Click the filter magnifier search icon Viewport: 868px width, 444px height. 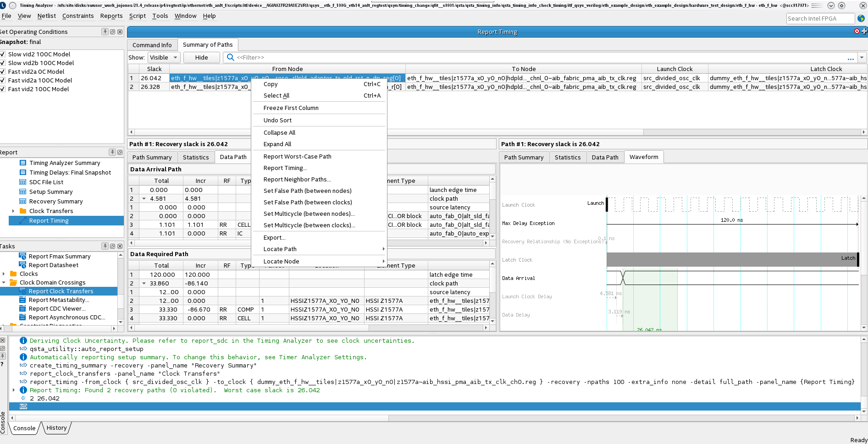point(231,57)
